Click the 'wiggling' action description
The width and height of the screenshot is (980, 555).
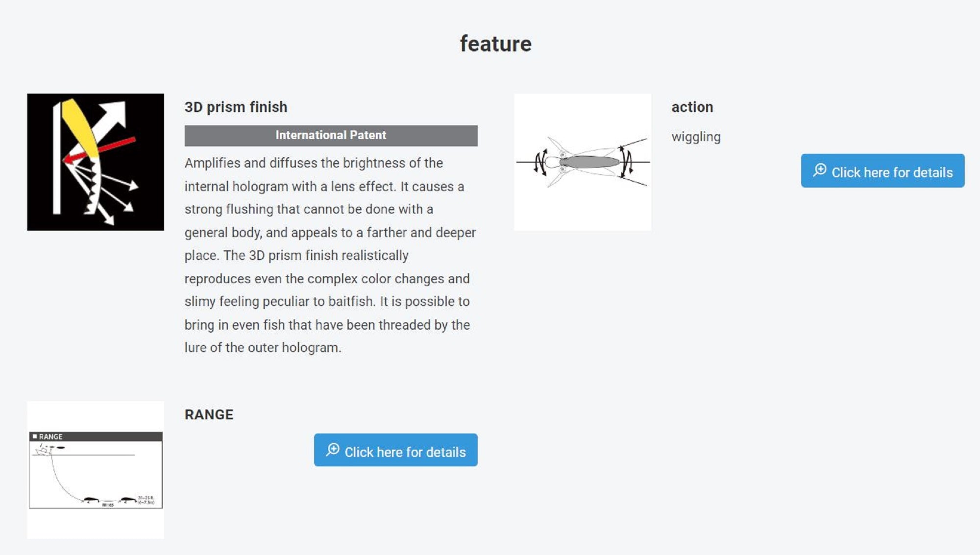tap(696, 137)
